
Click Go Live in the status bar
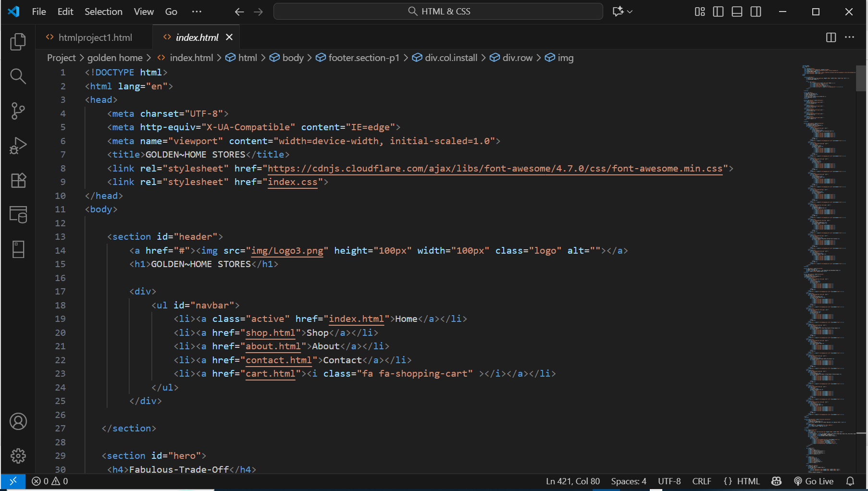pos(813,481)
